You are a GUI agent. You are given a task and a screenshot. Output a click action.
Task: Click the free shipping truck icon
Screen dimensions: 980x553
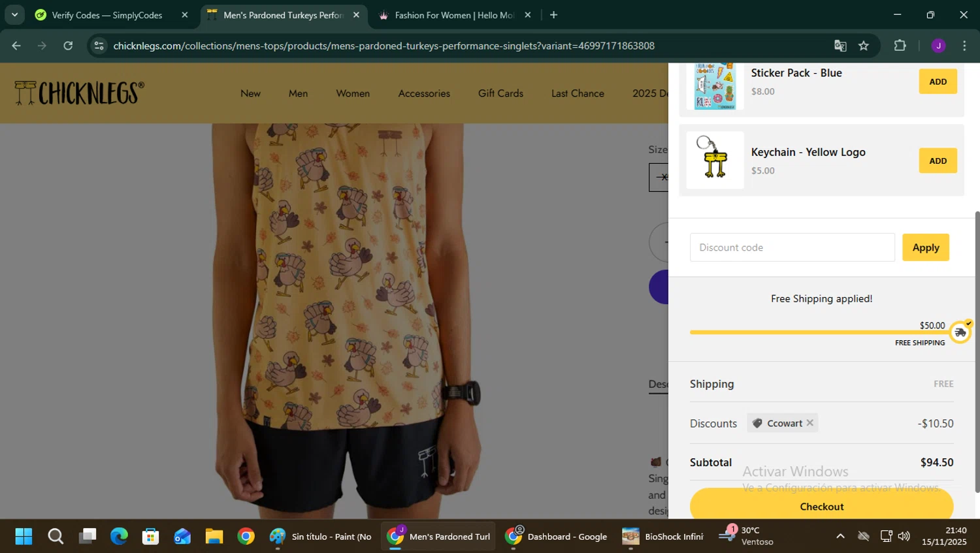point(960,332)
